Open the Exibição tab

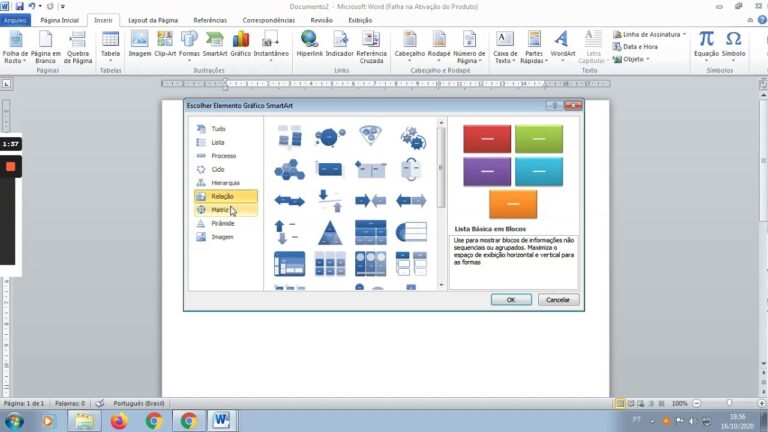[x=360, y=20]
